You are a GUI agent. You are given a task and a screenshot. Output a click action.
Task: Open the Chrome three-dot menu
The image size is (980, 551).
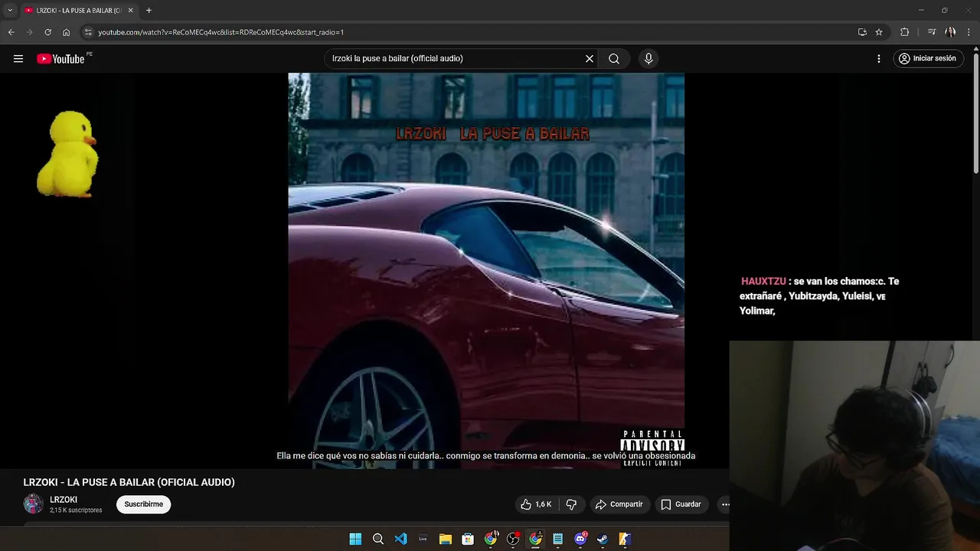[x=969, y=32]
